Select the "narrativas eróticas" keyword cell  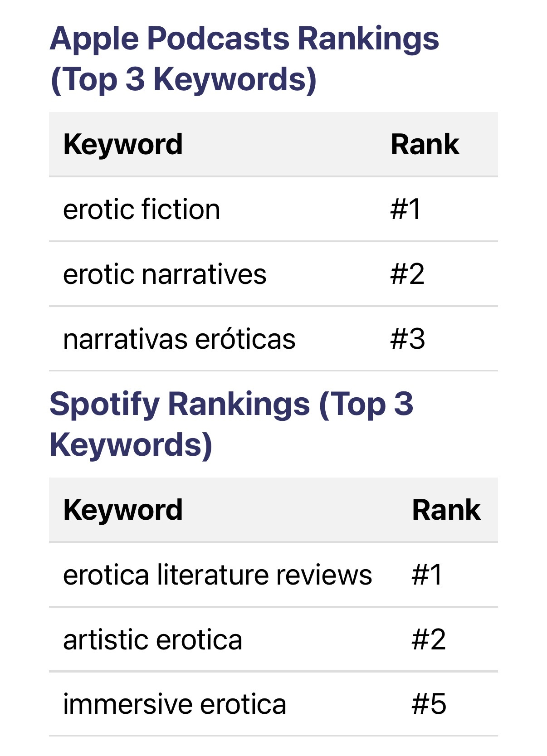(179, 339)
